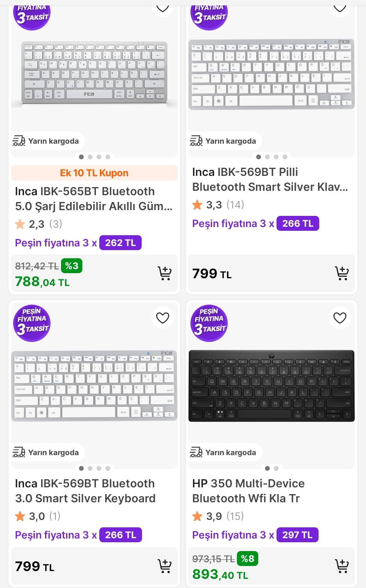Add Inca IBK-565BT keyboard to cart
The height and width of the screenshot is (588, 366).
tap(165, 273)
